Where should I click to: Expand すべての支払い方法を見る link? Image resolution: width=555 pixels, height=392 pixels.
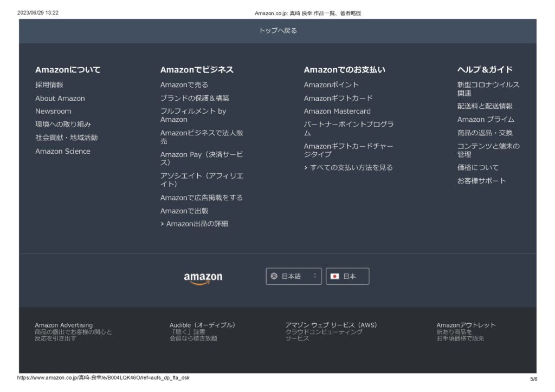pyautogui.click(x=349, y=168)
